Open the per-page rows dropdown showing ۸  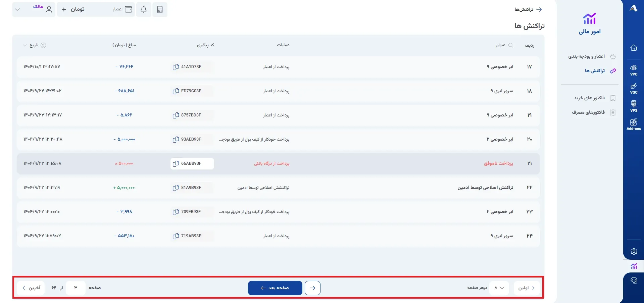point(499,288)
